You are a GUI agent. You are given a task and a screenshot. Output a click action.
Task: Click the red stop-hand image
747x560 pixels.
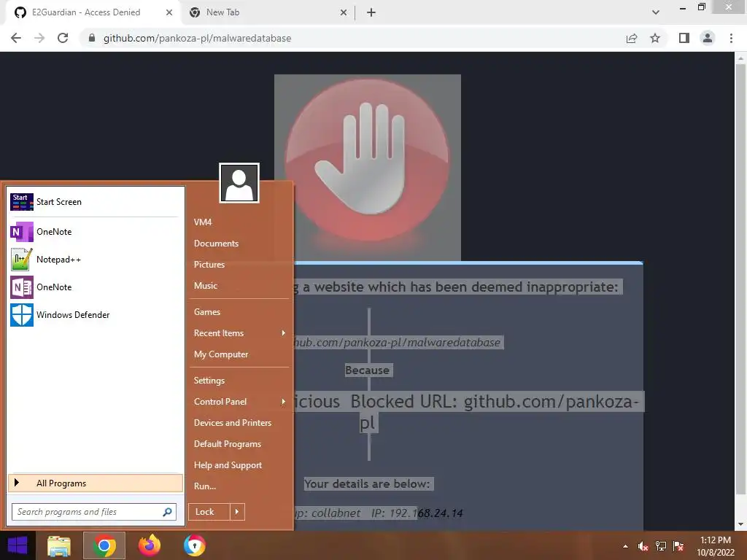(368, 167)
